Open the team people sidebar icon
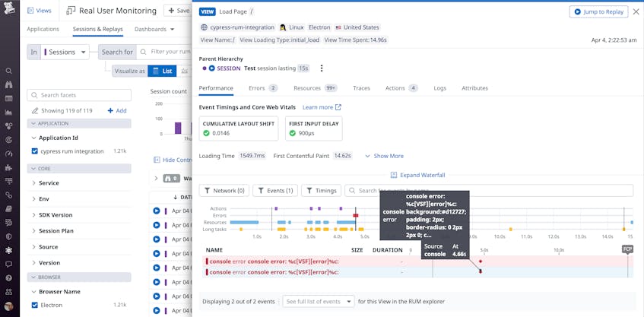The width and height of the screenshot is (644, 317). 9,292
